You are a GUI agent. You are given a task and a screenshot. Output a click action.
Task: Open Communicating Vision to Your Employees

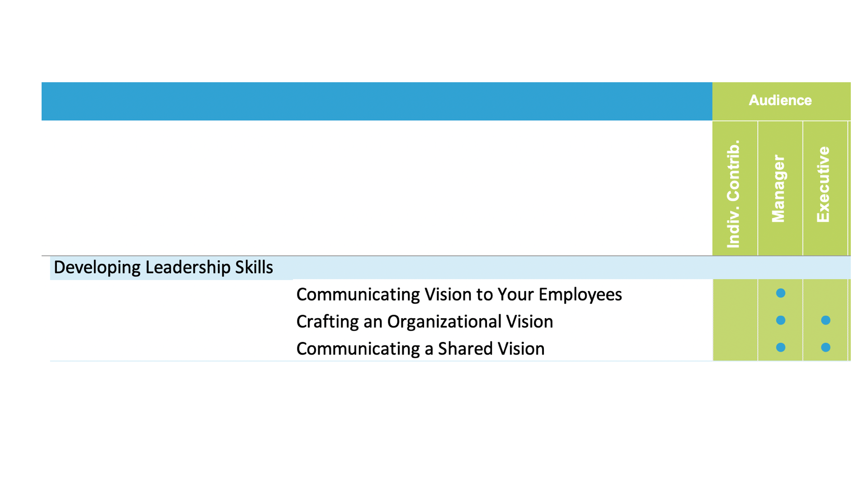click(459, 294)
